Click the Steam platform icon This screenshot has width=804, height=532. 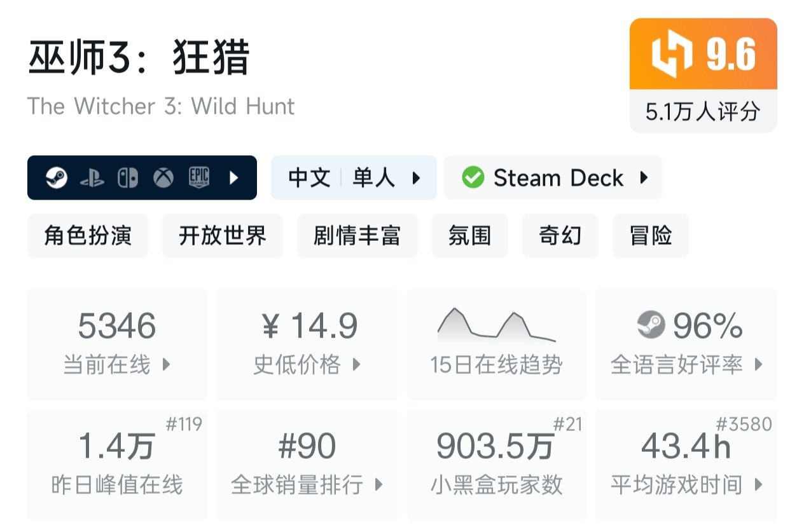click(x=56, y=178)
